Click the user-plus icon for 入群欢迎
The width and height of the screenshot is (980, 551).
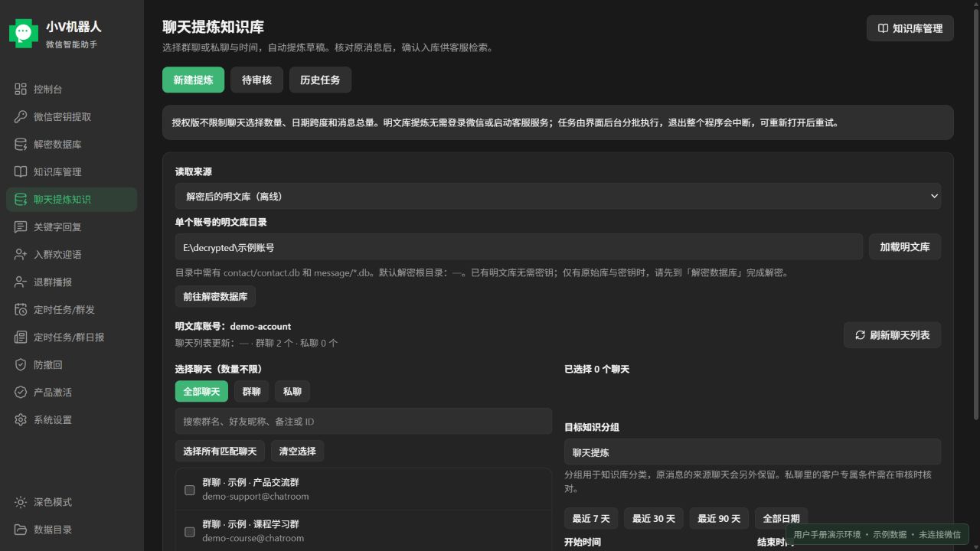(21, 255)
